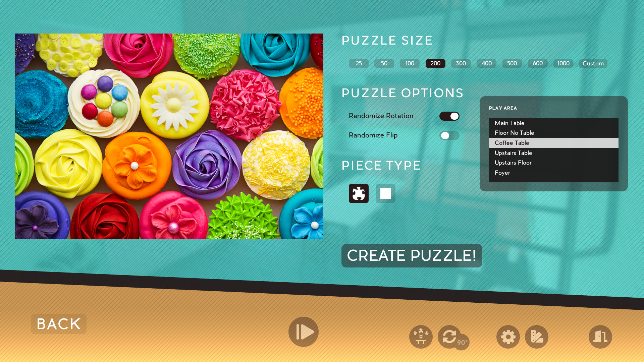Select puzzle size 100 pieces

(409, 63)
